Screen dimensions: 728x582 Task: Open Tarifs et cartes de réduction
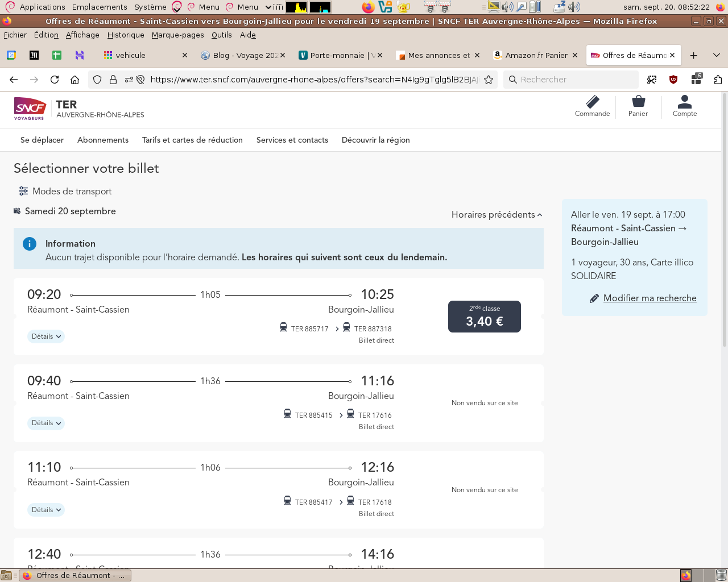[x=192, y=140]
